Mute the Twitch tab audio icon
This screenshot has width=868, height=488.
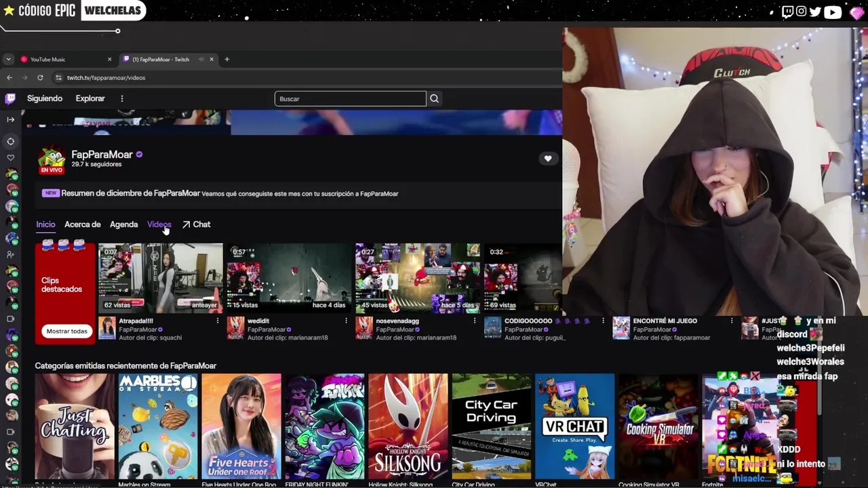point(201,60)
